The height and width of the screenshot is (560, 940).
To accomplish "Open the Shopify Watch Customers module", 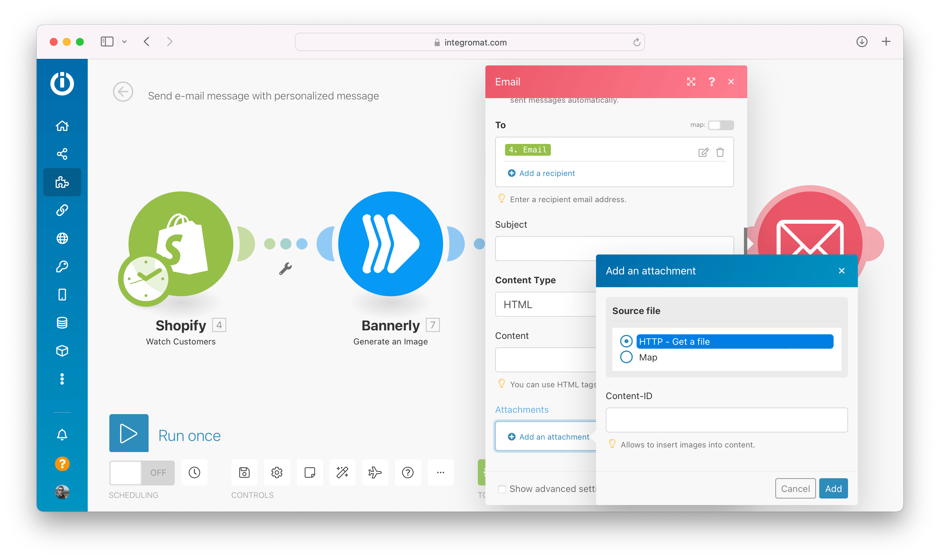I will click(181, 244).
